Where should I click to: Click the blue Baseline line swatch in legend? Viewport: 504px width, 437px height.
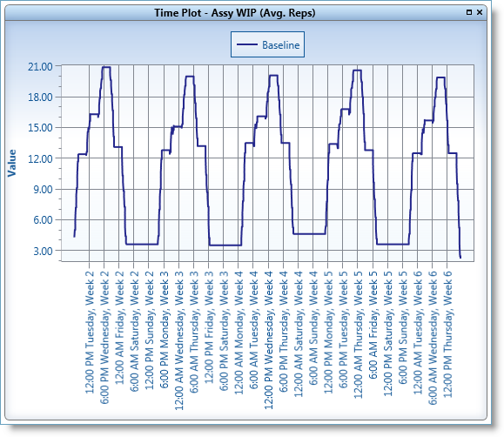tap(247, 44)
